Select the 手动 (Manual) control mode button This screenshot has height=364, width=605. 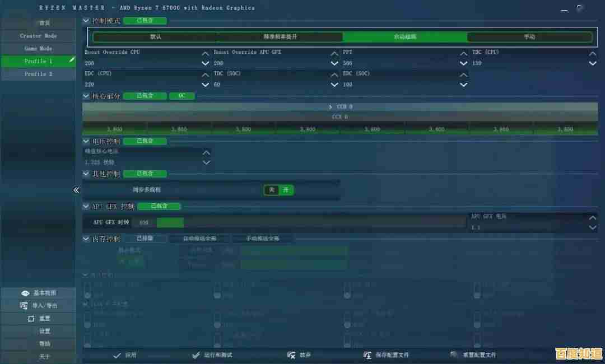point(529,37)
